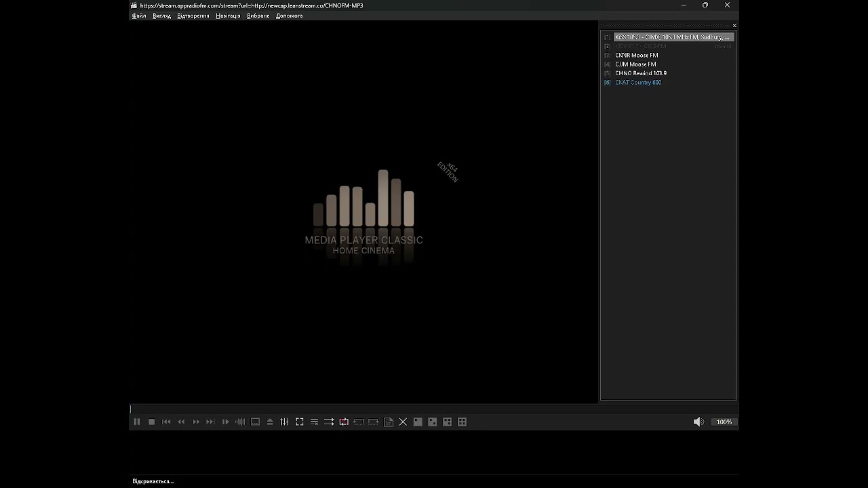Screen dimensions: 868x488
Task: Mute audio with the speaker icon
Action: [x=698, y=422]
